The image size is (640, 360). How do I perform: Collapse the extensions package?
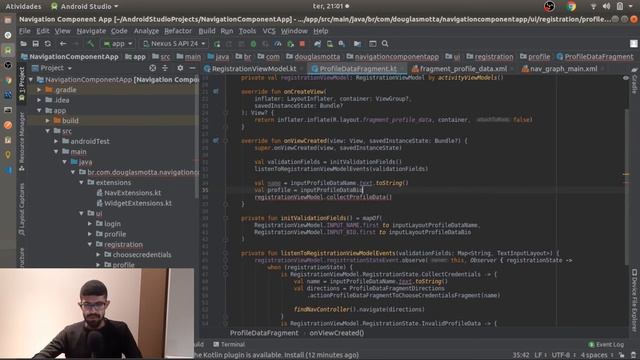pyautogui.click(x=81, y=182)
